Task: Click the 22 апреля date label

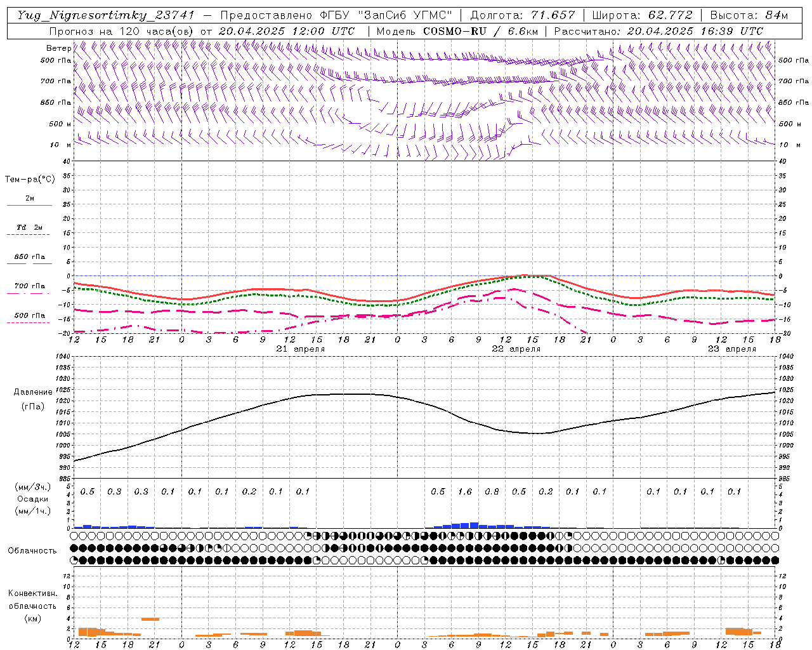Action: [516, 349]
